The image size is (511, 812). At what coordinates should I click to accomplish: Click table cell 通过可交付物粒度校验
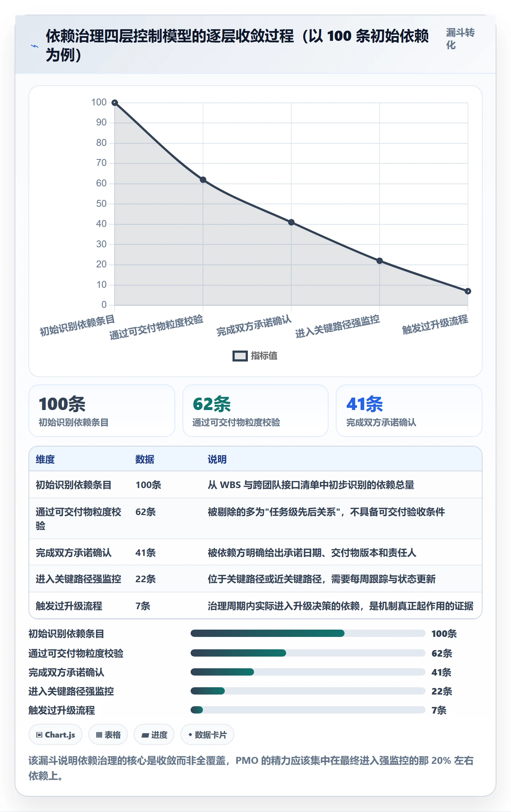point(78,518)
